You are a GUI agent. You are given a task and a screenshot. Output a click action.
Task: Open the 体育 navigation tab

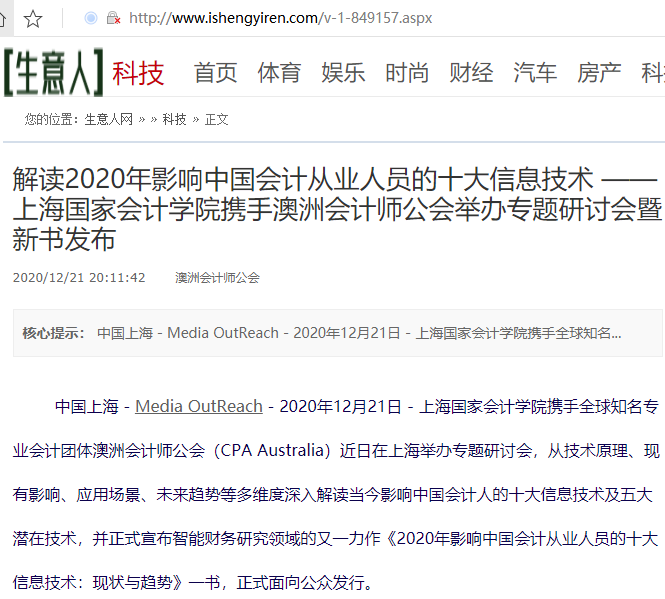279,73
